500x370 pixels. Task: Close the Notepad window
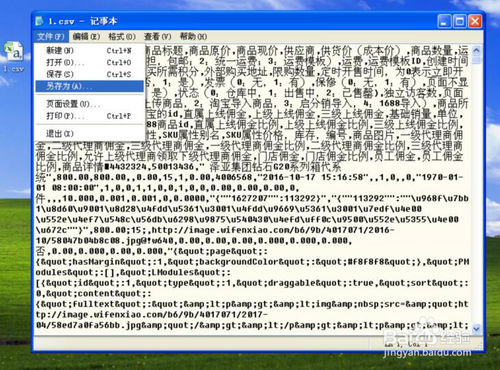(x=475, y=22)
